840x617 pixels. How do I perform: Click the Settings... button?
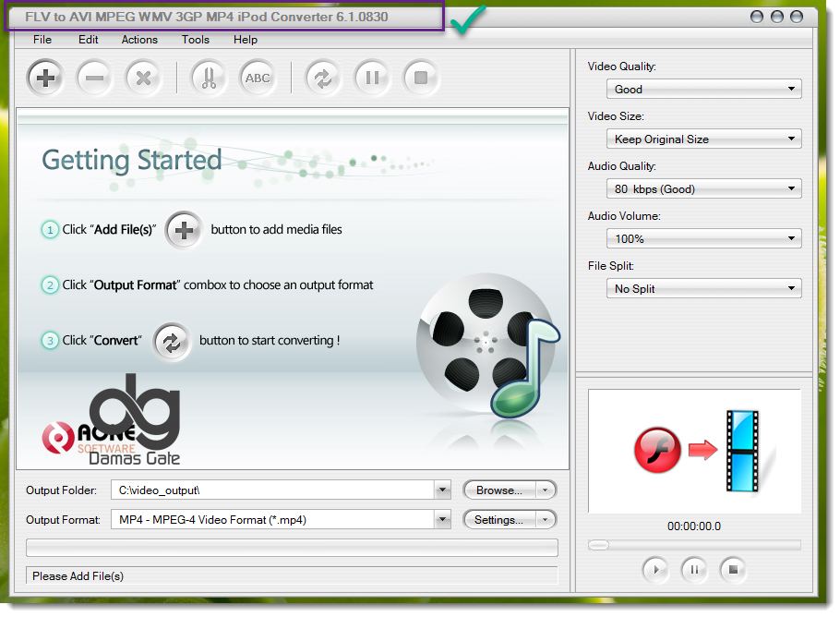(x=499, y=519)
